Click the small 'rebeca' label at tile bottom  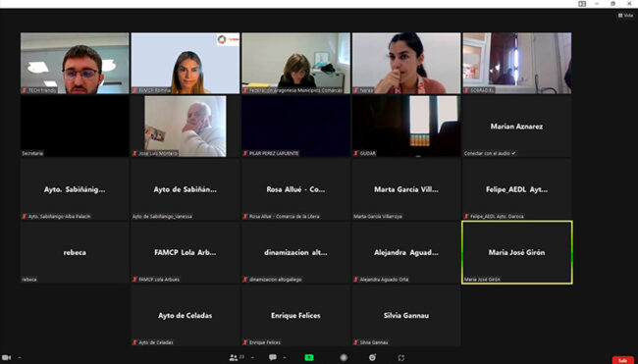click(29, 280)
